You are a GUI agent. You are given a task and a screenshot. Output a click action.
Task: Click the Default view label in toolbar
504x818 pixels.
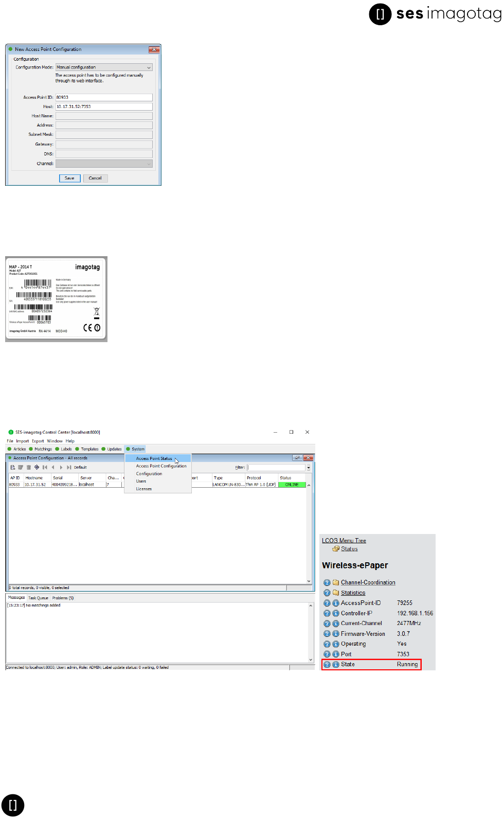80,468
